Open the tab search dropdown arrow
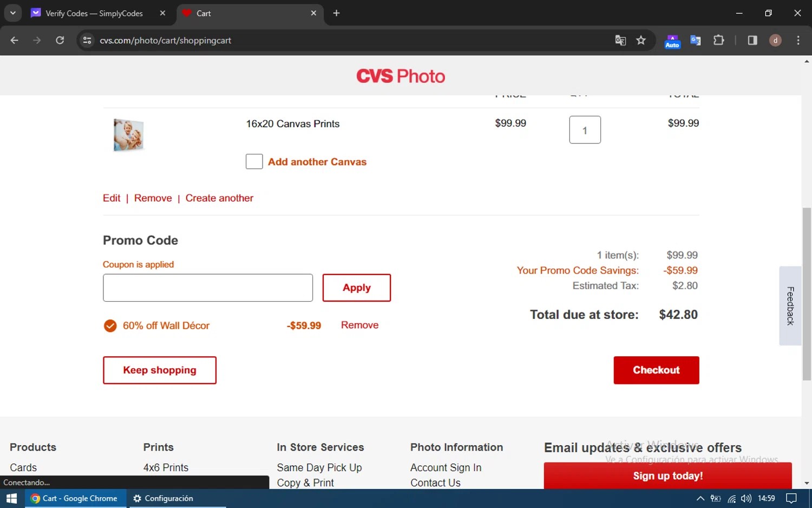This screenshot has width=812, height=508. [13, 13]
